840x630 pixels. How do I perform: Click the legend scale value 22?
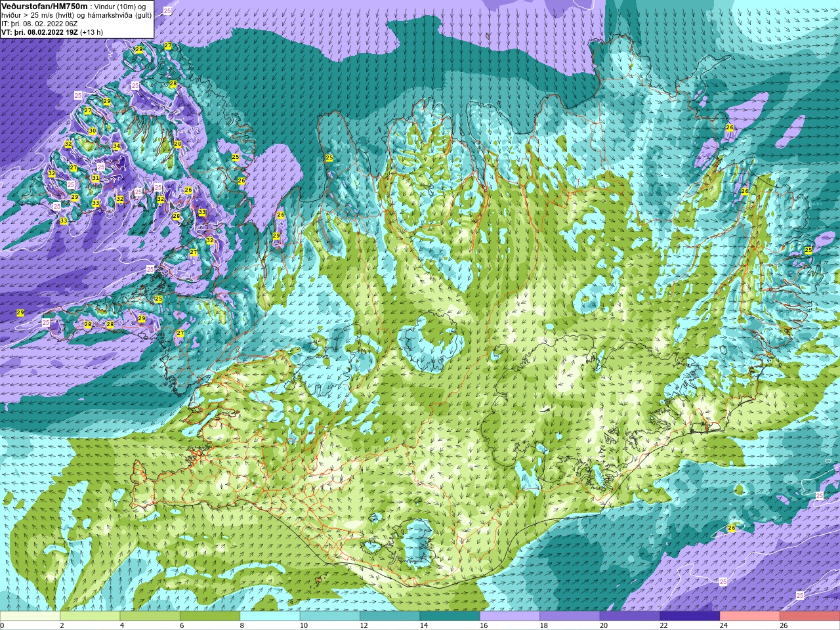pos(663,626)
